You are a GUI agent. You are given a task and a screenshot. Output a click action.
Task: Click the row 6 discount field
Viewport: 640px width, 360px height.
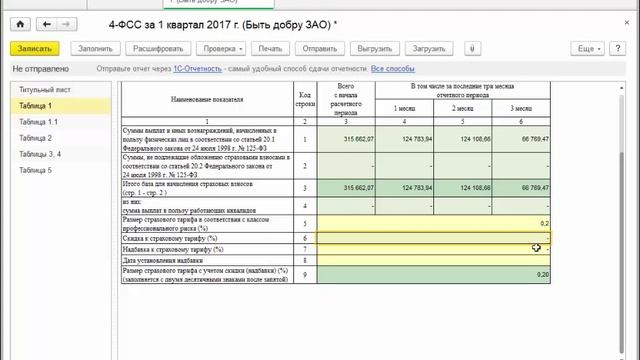coord(433,238)
